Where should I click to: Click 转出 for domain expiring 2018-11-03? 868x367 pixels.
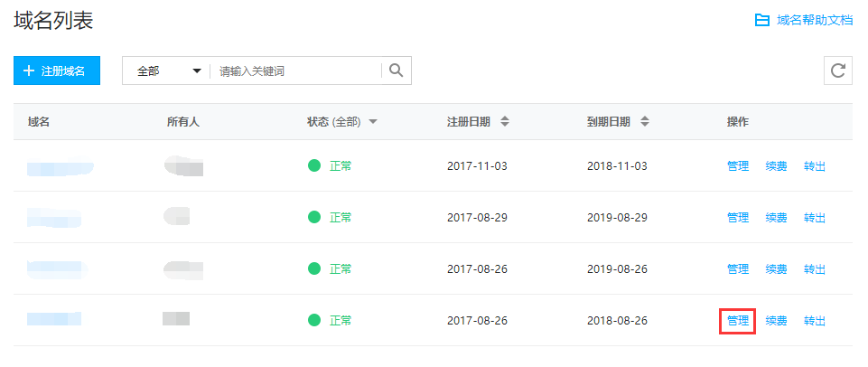(815, 166)
